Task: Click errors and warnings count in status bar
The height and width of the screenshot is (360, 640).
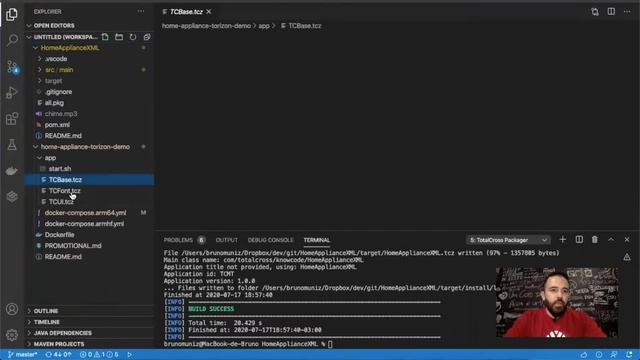Action: coord(99,355)
